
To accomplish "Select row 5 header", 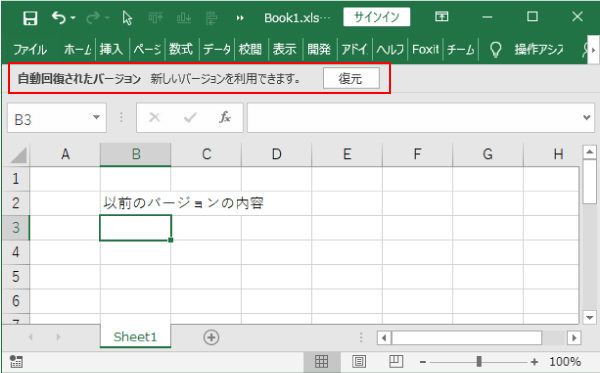I will pyautogui.click(x=16, y=277).
